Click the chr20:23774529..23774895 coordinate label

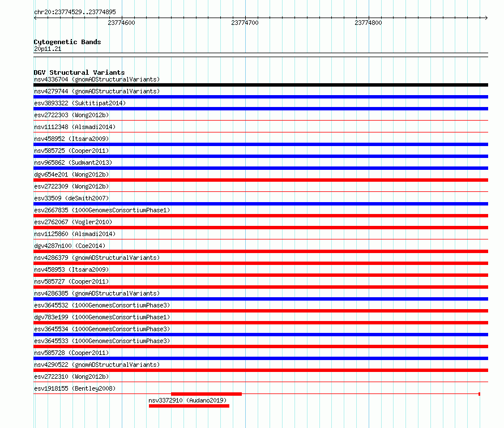(75, 12)
